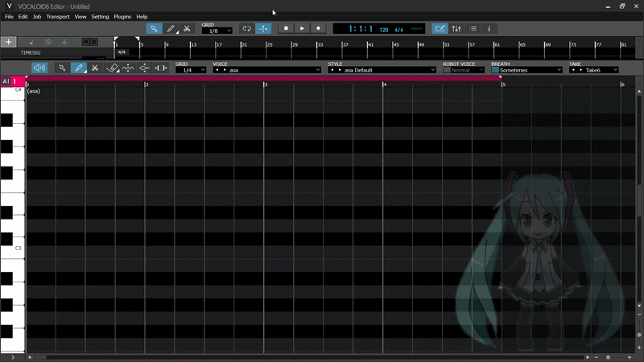The height and width of the screenshot is (362, 644).
Task: Expand the bottom-left panel chevron
Action: (13, 357)
